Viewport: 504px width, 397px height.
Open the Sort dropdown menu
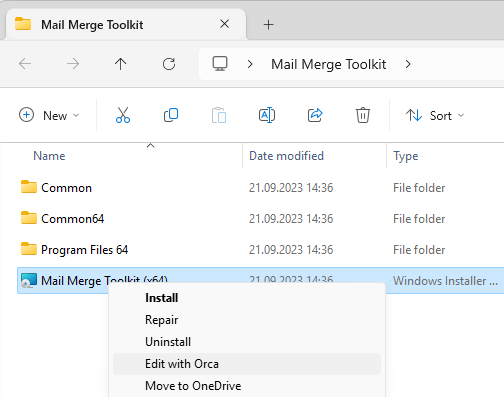coord(435,116)
